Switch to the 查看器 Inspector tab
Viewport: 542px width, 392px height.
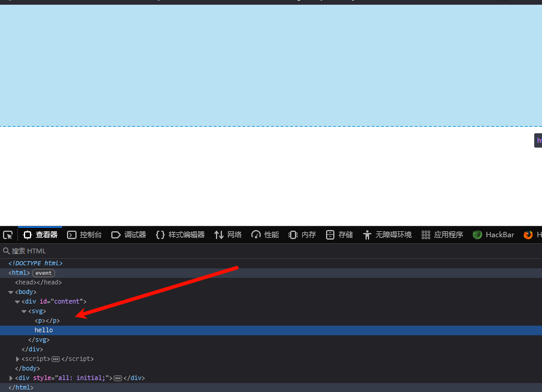point(40,235)
